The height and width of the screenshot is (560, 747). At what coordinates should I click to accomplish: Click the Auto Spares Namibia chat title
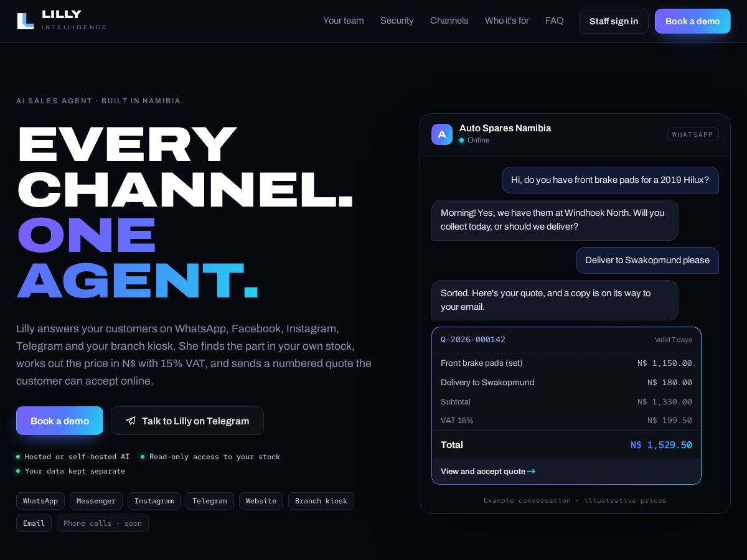click(x=505, y=128)
